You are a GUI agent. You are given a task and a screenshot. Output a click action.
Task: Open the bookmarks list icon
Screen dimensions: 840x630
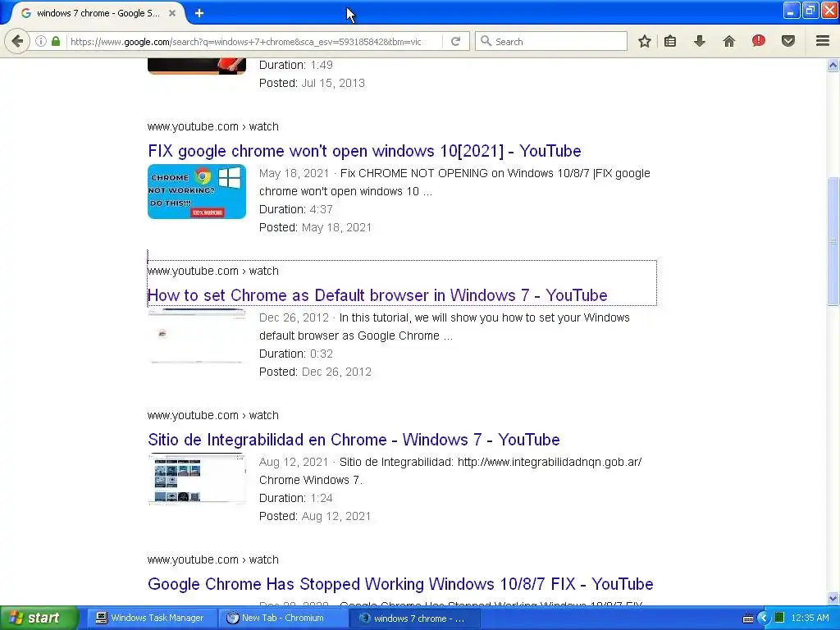pos(670,41)
